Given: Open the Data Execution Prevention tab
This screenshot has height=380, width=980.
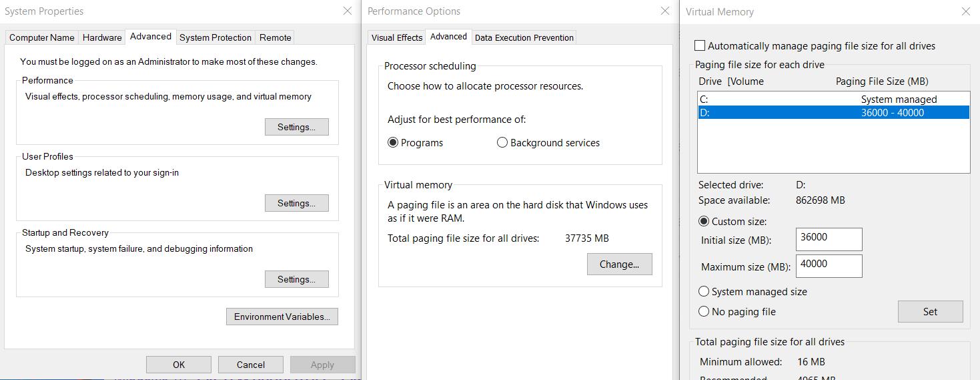Looking at the screenshot, I should (524, 38).
